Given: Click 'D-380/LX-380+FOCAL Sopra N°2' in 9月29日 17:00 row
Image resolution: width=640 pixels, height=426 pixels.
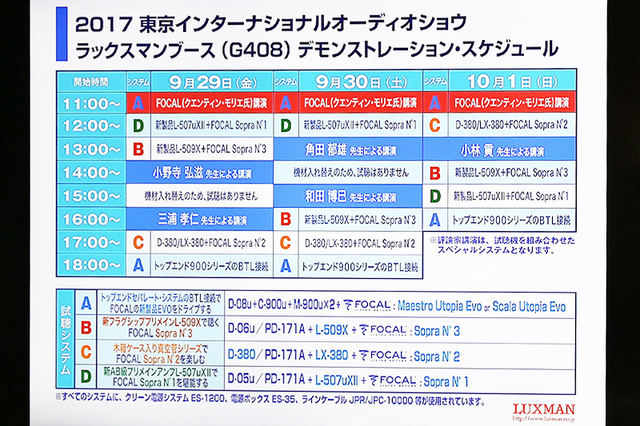Looking at the screenshot, I should [211, 243].
